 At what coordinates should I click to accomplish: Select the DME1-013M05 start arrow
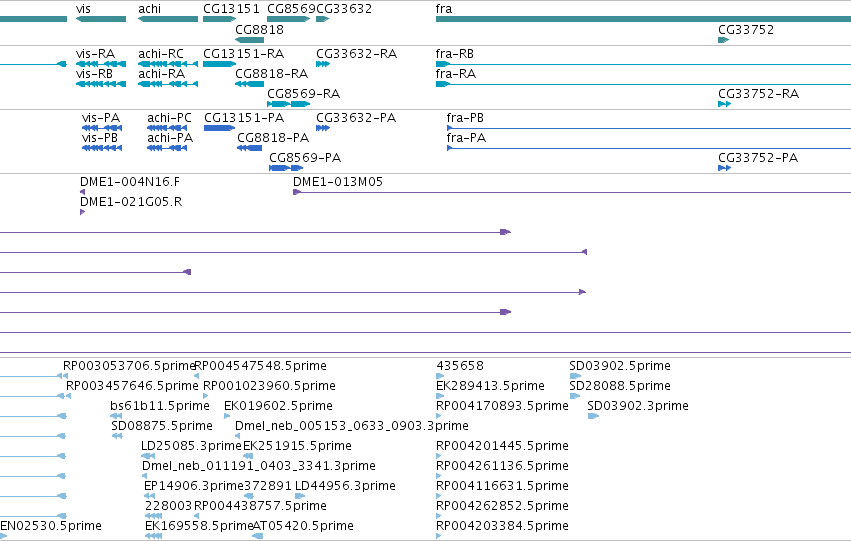point(297,192)
